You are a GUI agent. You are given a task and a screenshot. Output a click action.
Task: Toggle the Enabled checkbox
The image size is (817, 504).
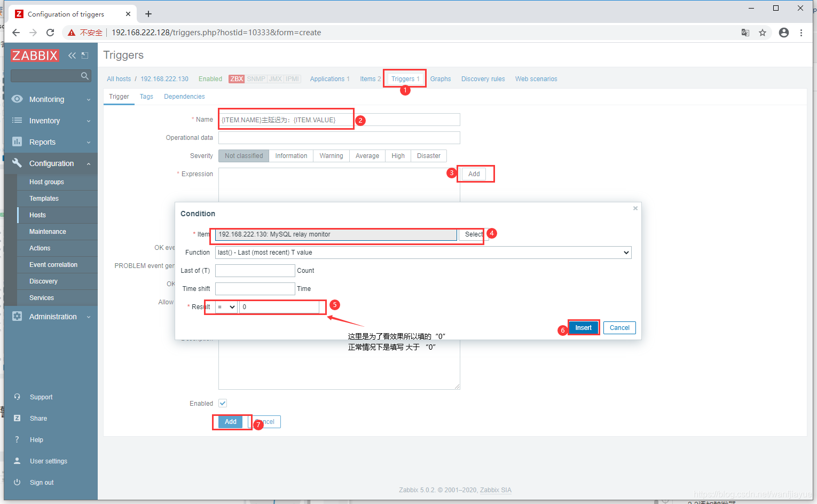[x=223, y=403]
